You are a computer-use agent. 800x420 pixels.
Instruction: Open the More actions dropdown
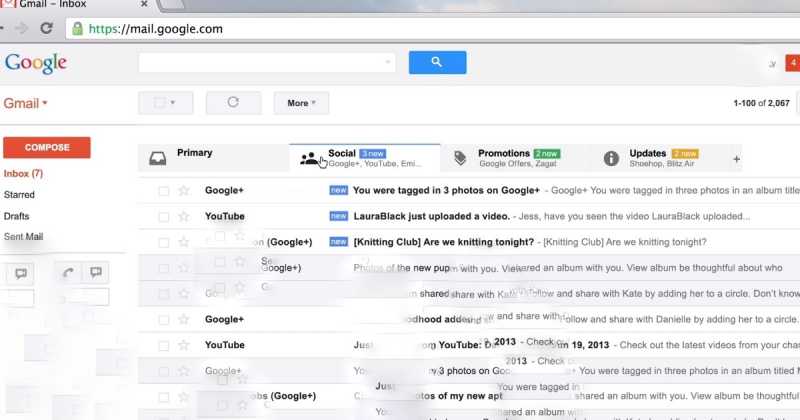coord(301,103)
